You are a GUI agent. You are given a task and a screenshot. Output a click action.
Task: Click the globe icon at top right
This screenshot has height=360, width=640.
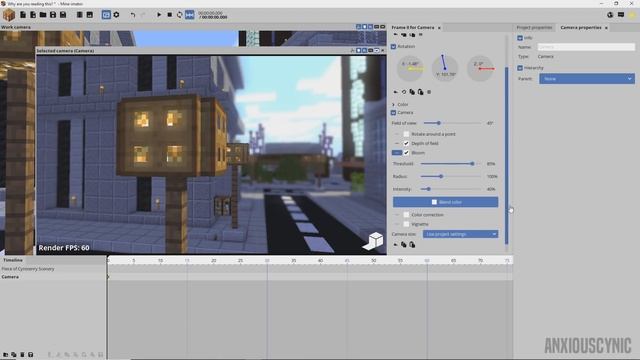[x=610, y=15]
